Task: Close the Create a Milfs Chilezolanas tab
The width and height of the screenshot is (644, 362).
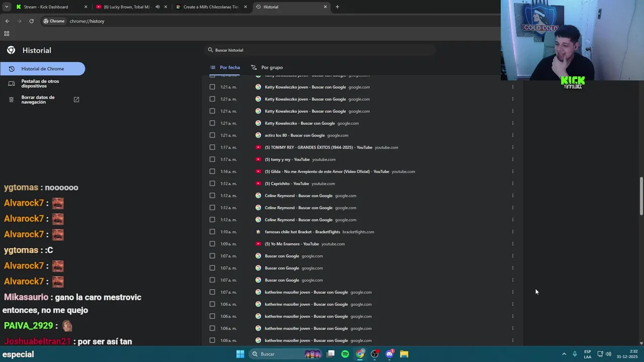Action: click(x=246, y=7)
